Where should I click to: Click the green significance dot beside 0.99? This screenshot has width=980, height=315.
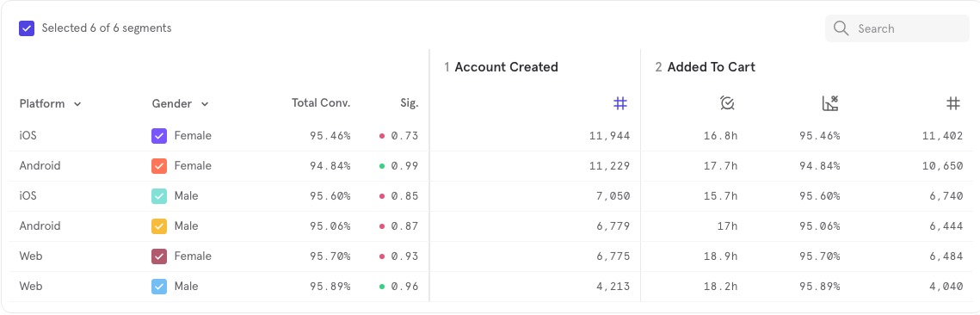(382, 165)
